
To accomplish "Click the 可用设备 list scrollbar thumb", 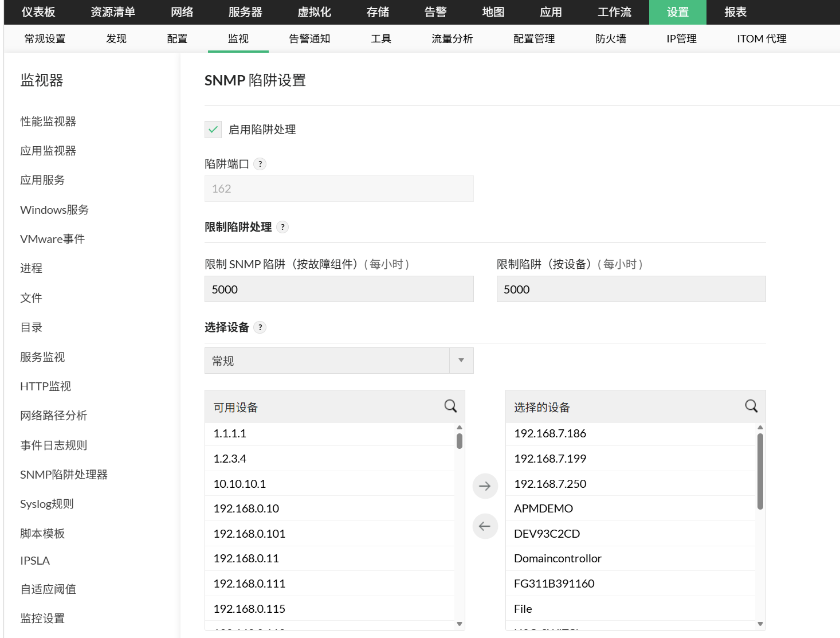I will pyautogui.click(x=460, y=441).
